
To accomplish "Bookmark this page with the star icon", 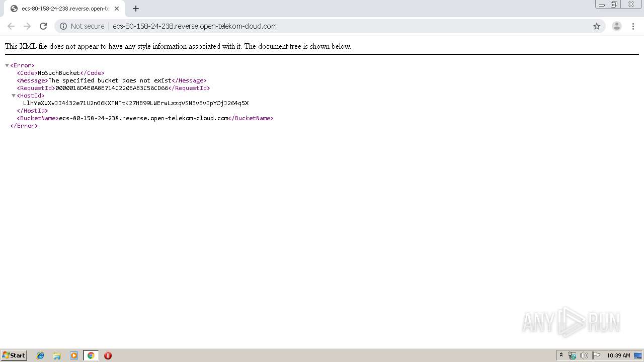I will click(x=597, y=26).
